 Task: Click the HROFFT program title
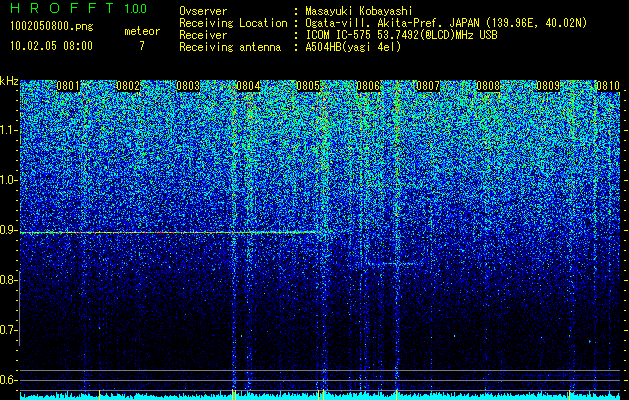pos(63,8)
